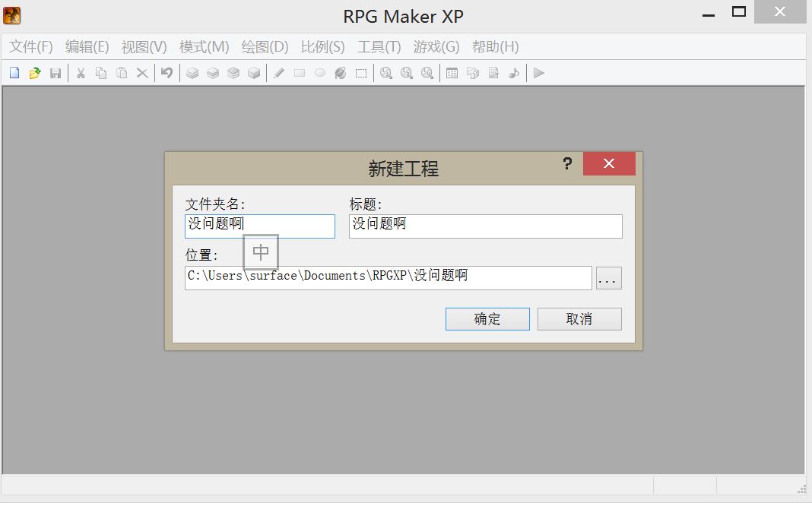Click the New Project toolbar icon
Image resolution: width=812 pixels, height=506 pixels.
point(14,73)
